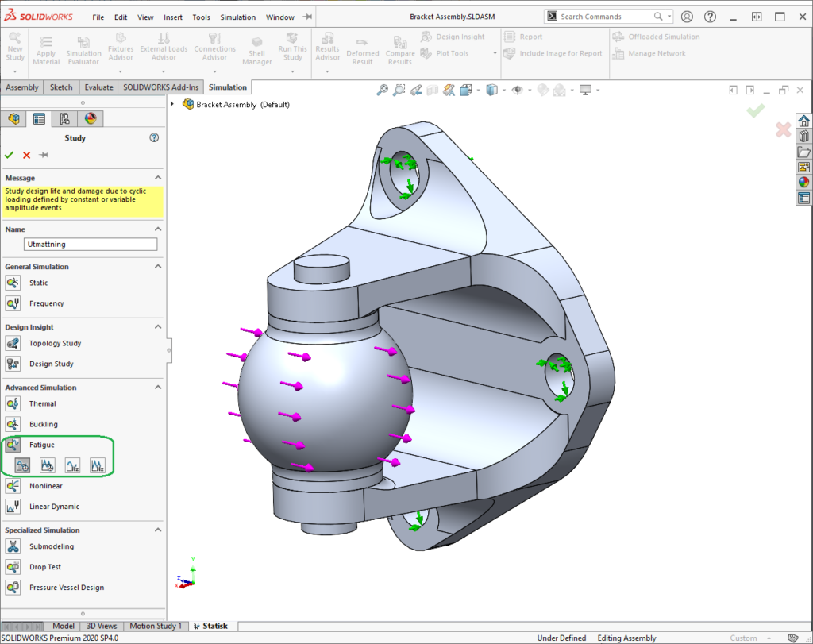The width and height of the screenshot is (813, 644).
Task: Select the Static study type icon
Action: click(13, 283)
